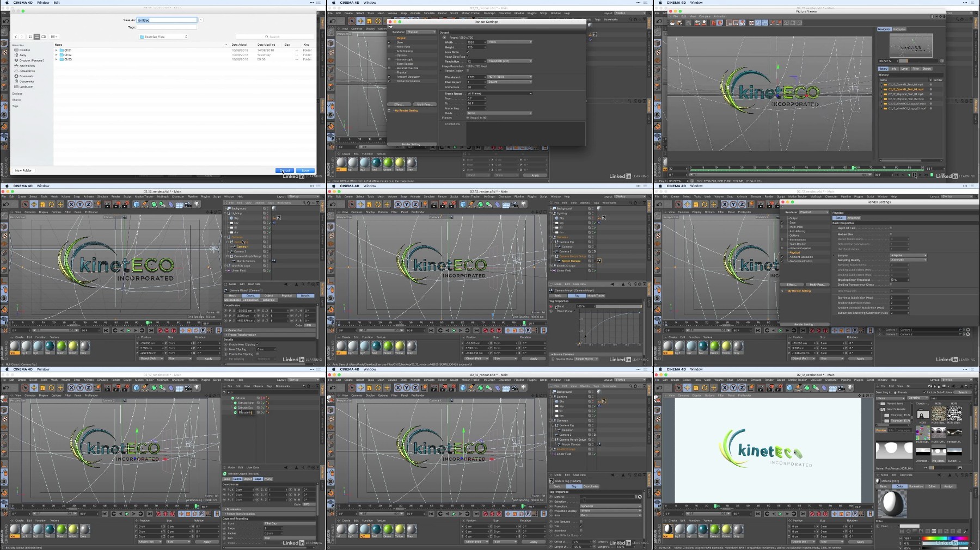Select Move tool in the Content Browser screenshot

click(687, 388)
